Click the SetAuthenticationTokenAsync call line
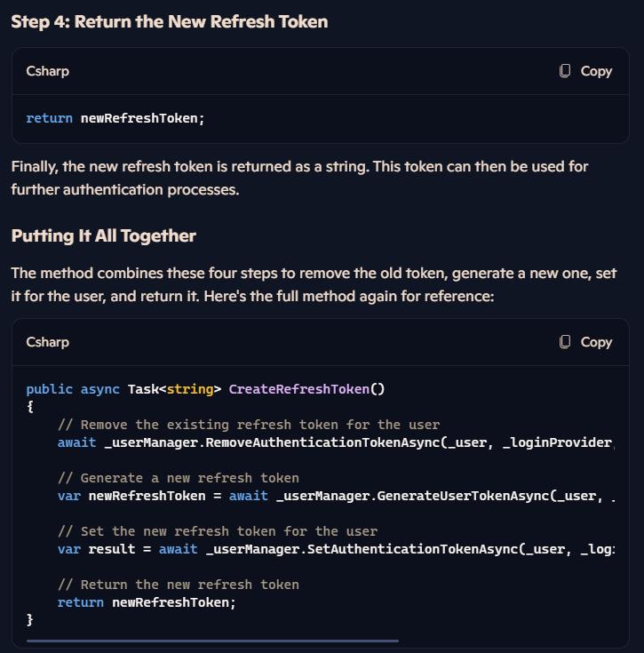644x653 pixels. pyautogui.click(x=336, y=549)
